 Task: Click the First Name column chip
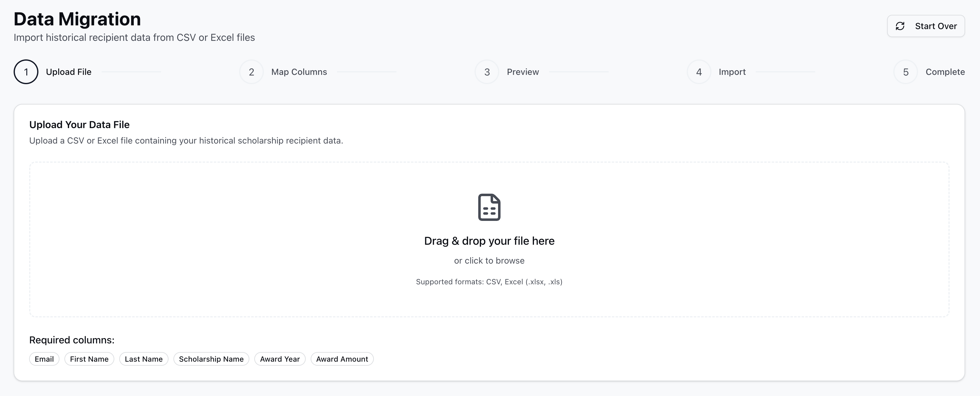[x=89, y=359]
